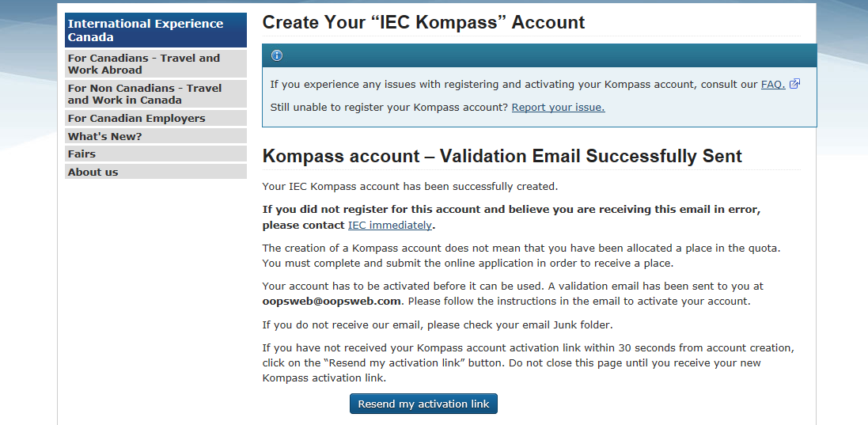Screen dimensions: 868x425
Task: Click the external link icon beside FAQ
Action: (x=794, y=85)
